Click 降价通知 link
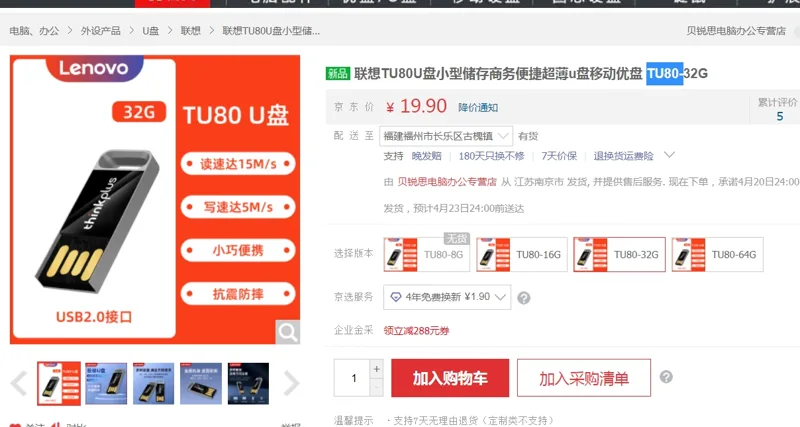This screenshot has height=427, width=800. click(x=478, y=108)
